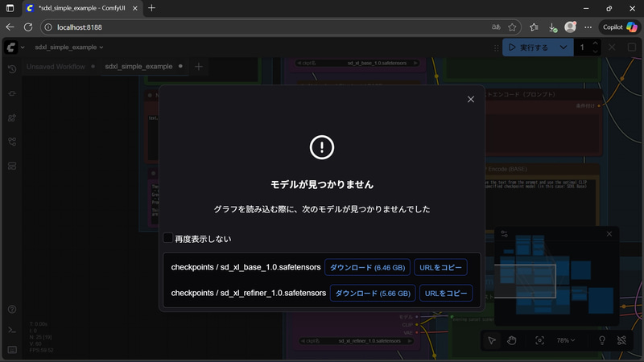Viewport: 644px width, 362px height.
Task: Add this page to favorites star
Action: pyautogui.click(x=512, y=27)
